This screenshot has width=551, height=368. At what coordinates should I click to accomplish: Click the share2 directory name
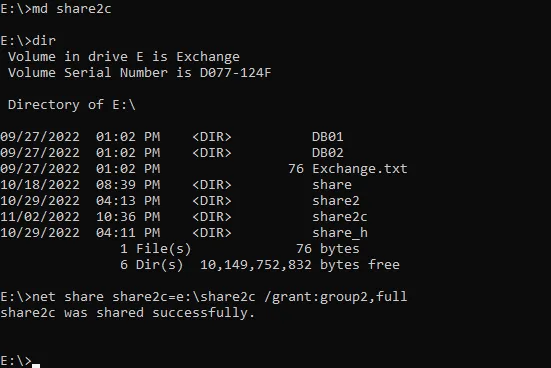(336, 201)
